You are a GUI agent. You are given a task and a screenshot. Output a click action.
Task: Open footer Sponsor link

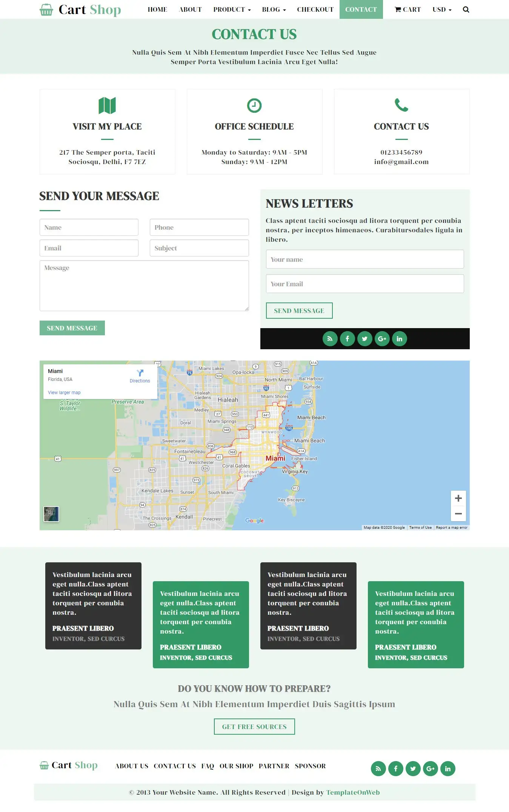pos(310,766)
